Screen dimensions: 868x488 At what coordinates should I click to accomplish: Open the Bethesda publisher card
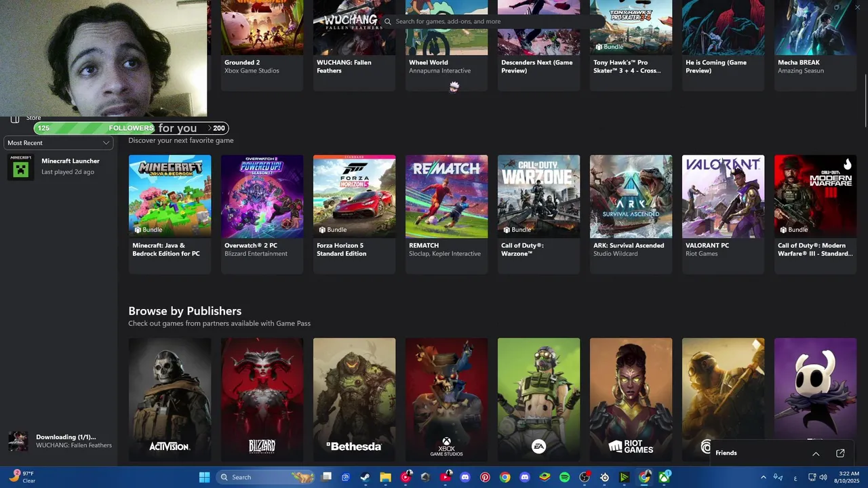(x=354, y=400)
